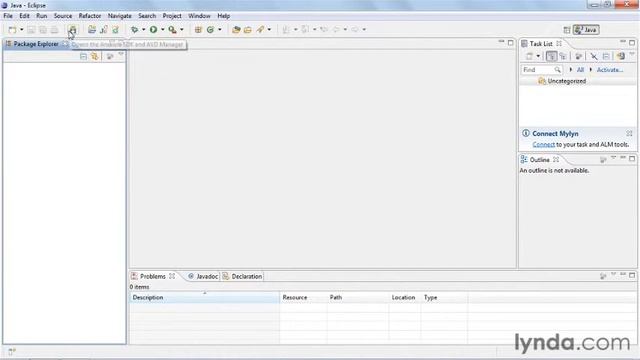Expand the External Tools dropdown arrow

pos(182,30)
